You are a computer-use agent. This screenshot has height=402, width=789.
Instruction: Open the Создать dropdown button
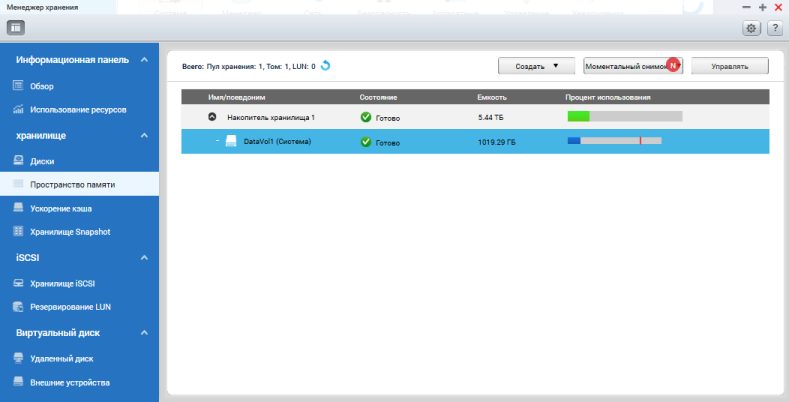tap(536, 66)
